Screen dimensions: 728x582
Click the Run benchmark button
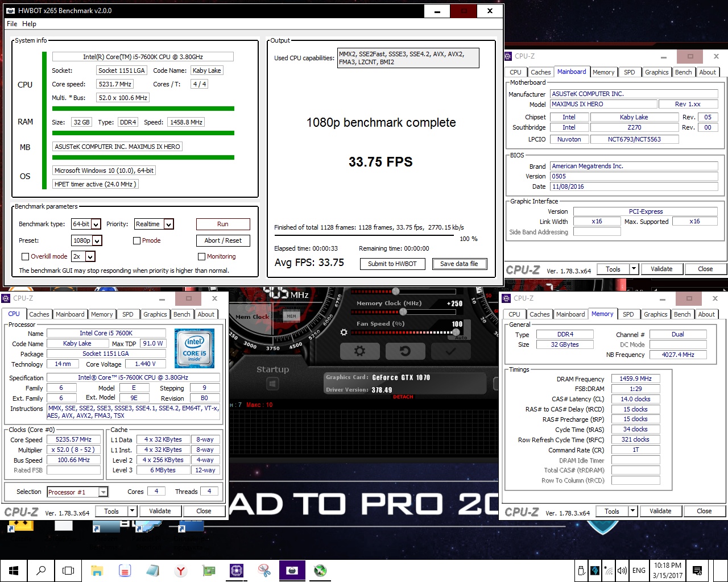(x=223, y=224)
